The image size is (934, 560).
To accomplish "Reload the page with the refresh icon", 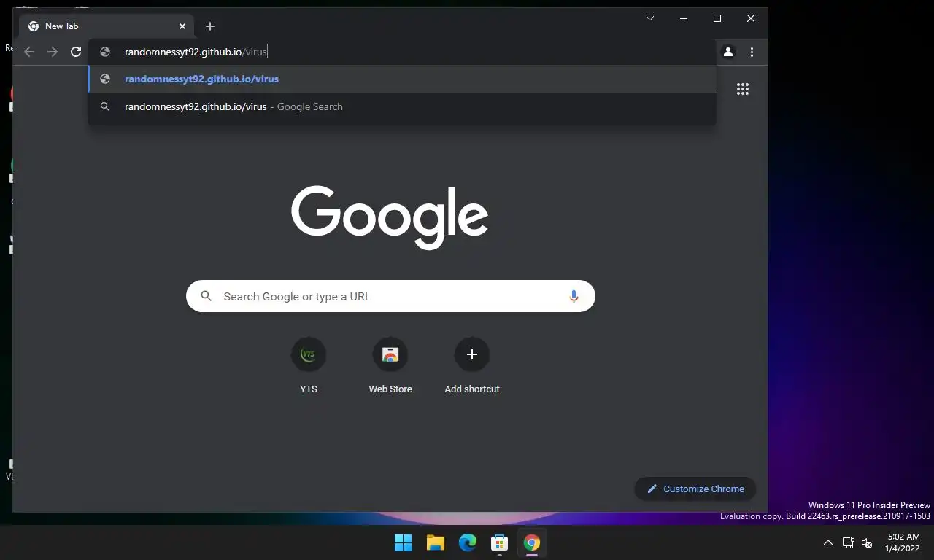I will coord(76,52).
